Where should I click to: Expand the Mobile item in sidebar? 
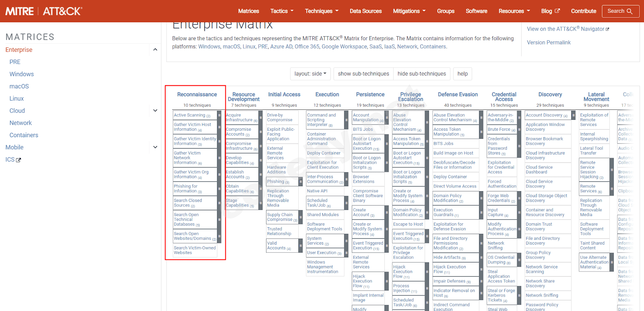point(155,147)
